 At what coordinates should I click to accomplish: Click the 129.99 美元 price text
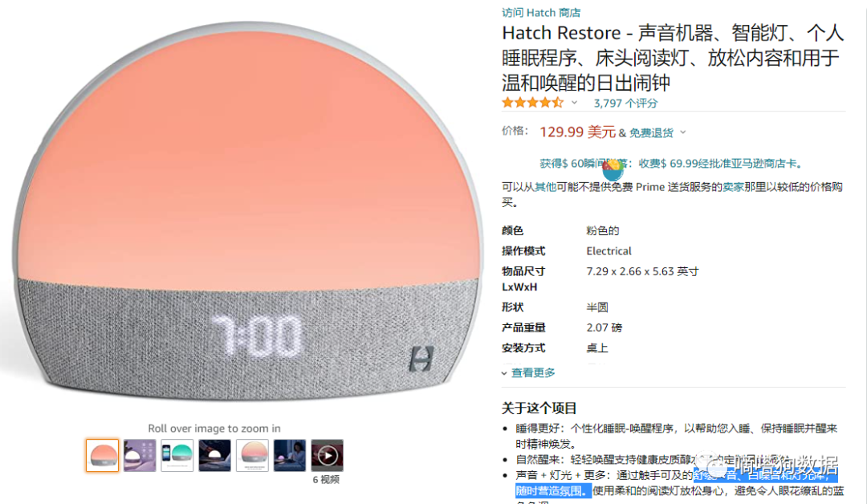577,132
